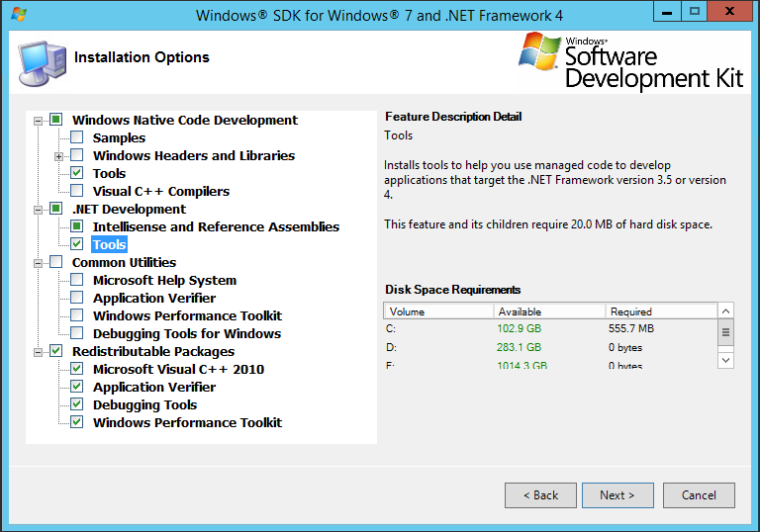The width and height of the screenshot is (760, 532).
Task: Click the 555.7 MB required value
Action: click(x=631, y=328)
